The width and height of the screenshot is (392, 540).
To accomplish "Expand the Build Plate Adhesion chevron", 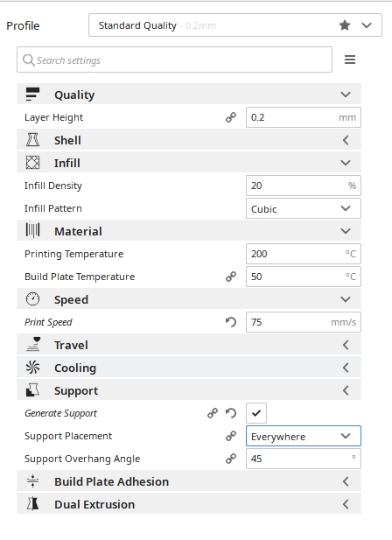I will [346, 481].
